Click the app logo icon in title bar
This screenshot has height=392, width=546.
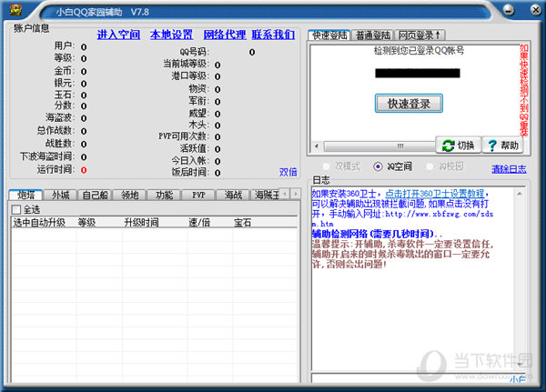tap(16, 10)
